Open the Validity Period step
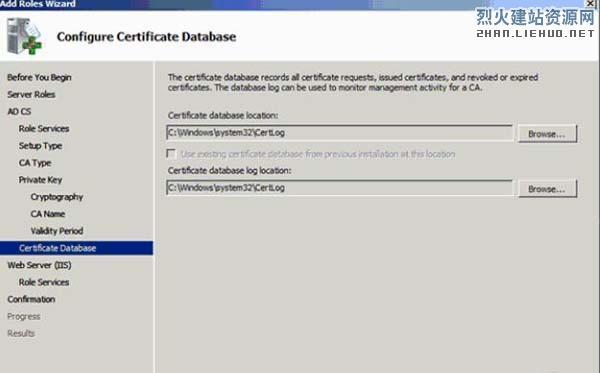Viewport: 600px width, 373px height. [x=57, y=231]
